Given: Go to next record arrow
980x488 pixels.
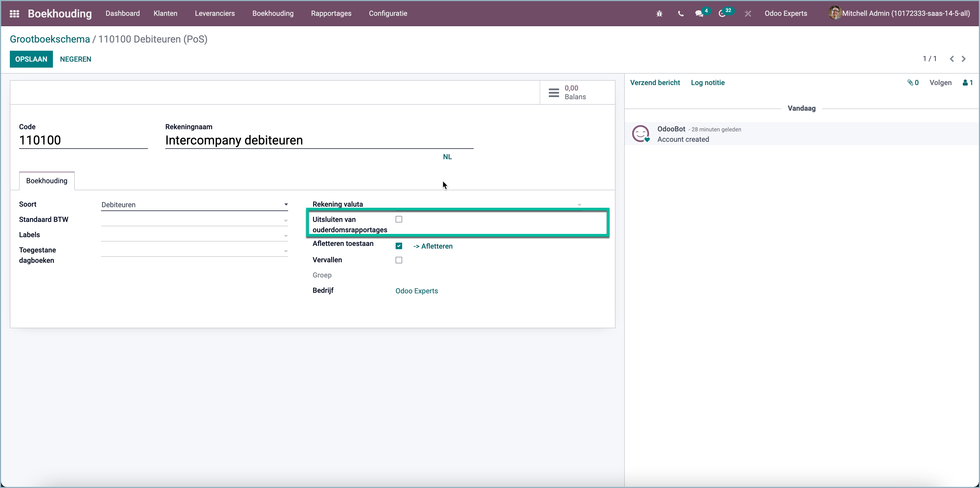Looking at the screenshot, I should tap(964, 59).
